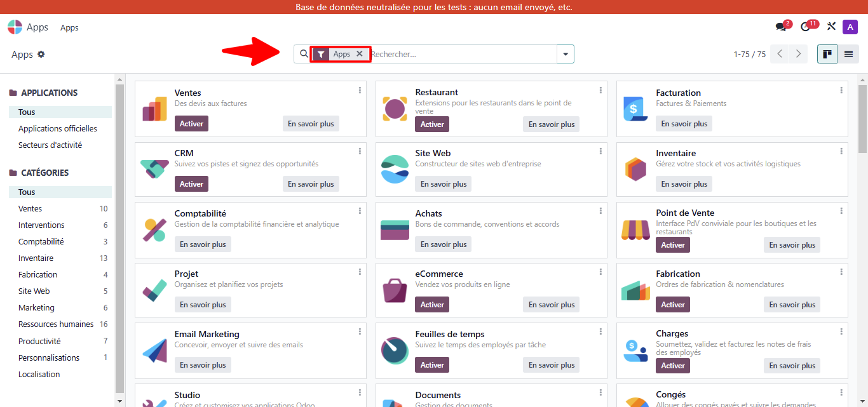
Task: Open the debug tools icon
Action: 831,27
